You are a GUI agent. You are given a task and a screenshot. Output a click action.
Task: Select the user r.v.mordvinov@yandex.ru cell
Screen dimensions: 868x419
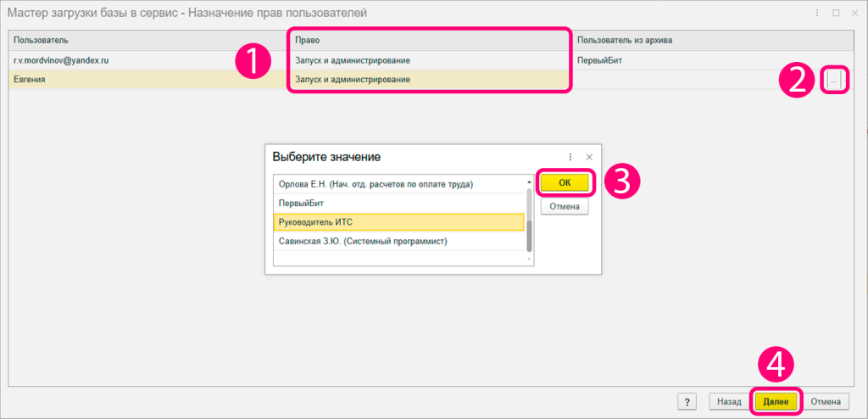tap(148, 60)
